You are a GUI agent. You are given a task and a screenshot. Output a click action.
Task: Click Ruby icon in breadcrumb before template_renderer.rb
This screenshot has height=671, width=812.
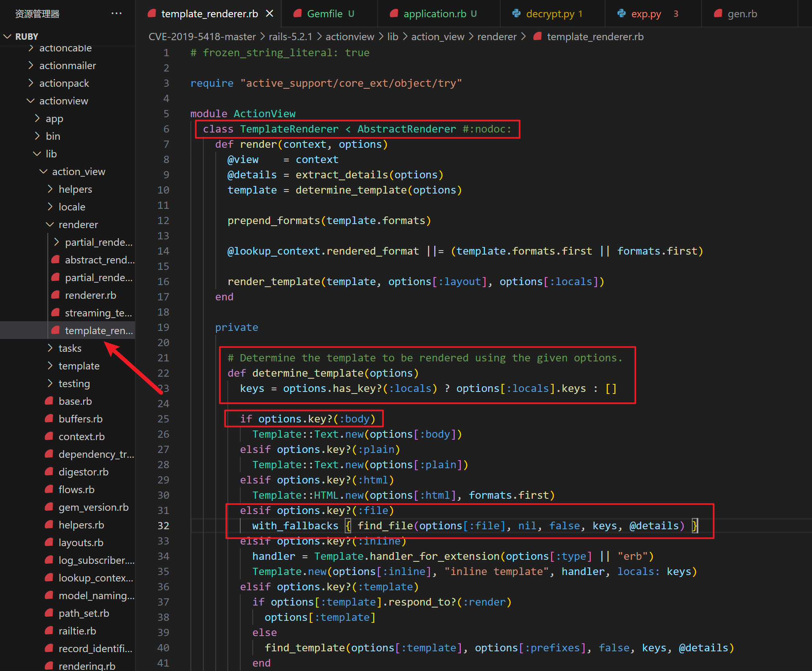coord(537,37)
